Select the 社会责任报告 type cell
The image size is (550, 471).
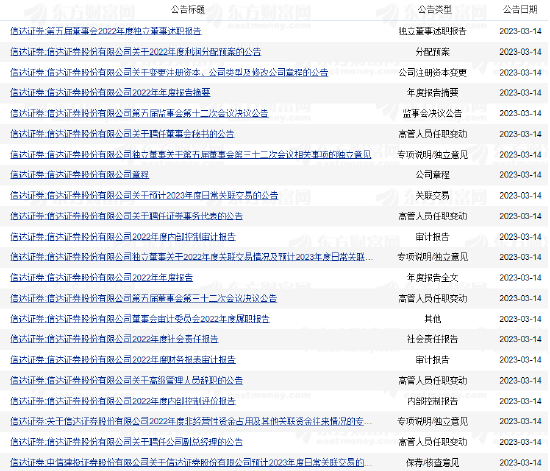pyautogui.click(x=432, y=339)
